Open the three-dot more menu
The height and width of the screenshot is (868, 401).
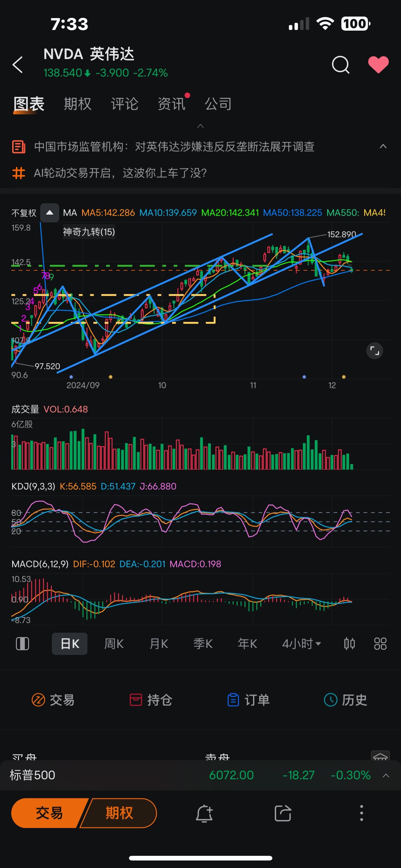[x=362, y=813]
